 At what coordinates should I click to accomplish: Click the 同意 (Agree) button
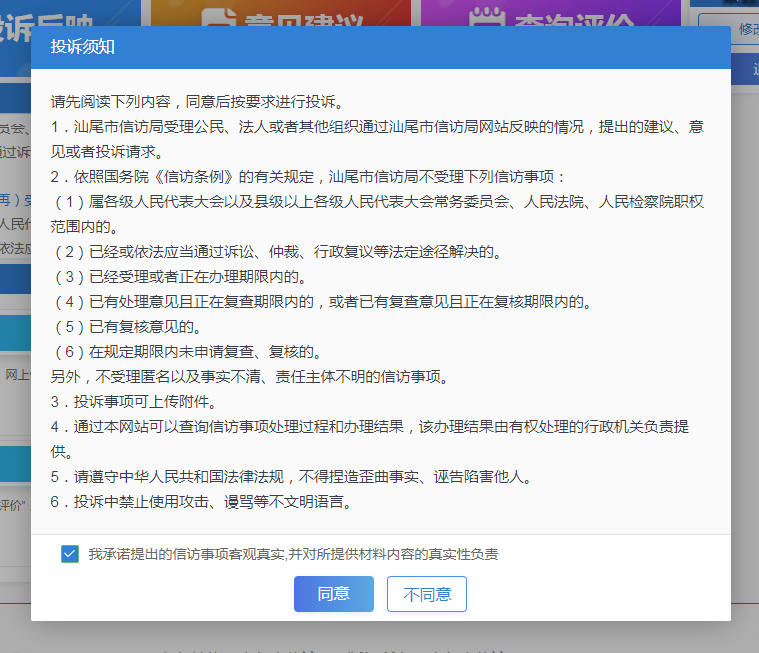coord(333,593)
